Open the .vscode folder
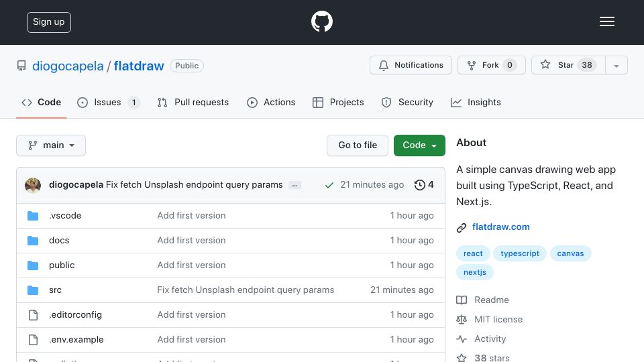This screenshot has width=644, height=362. 65,215
